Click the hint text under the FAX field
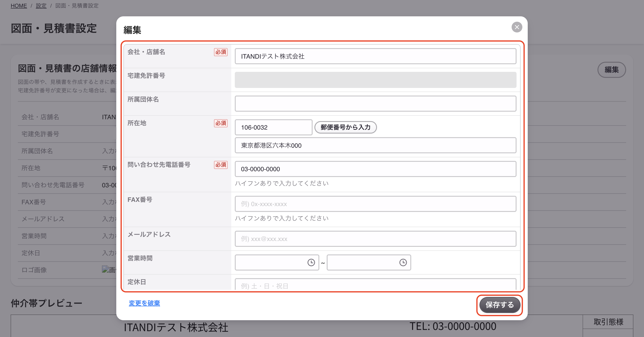Screen dimensions: 644x337 [282, 218]
